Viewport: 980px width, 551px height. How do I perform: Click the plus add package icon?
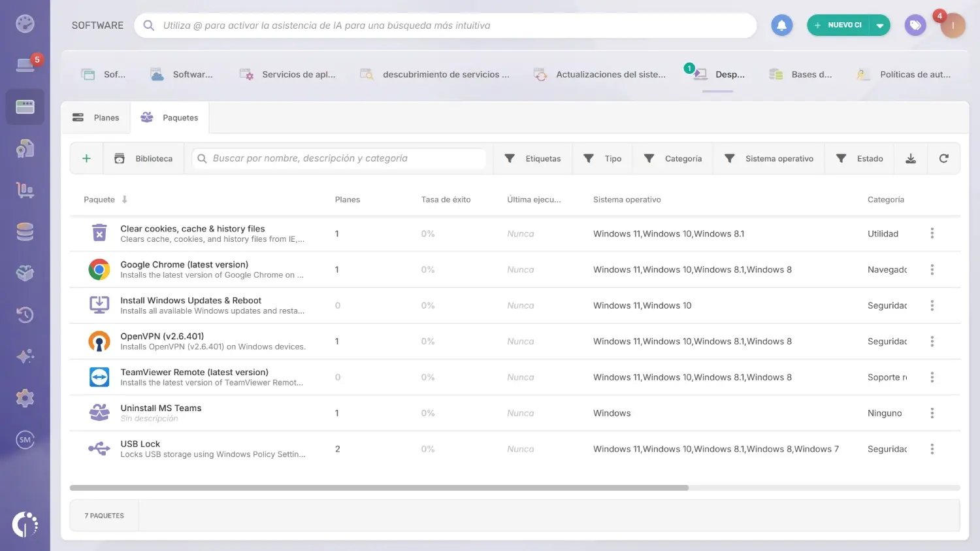tap(86, 158)
